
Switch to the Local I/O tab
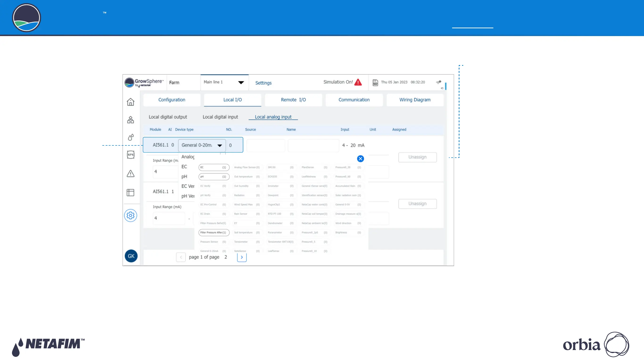pyautogui.click(x=232, y=100)
